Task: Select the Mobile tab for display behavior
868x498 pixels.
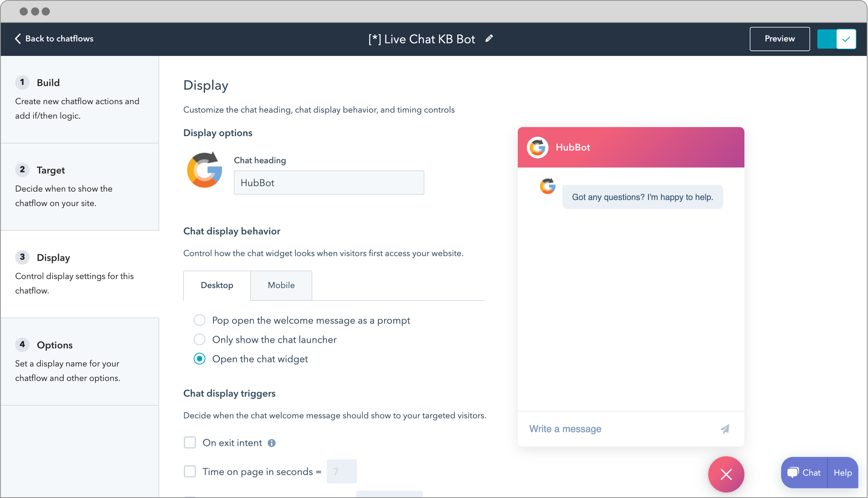Action: pyautogui.click(x=281, y=285)
